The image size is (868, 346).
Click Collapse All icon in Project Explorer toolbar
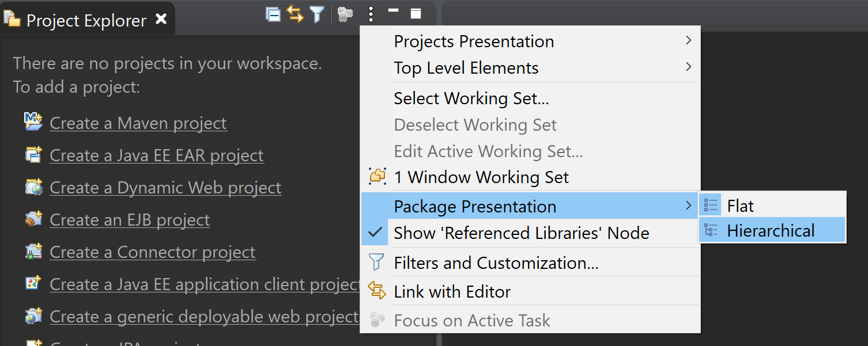coord(273,14)
